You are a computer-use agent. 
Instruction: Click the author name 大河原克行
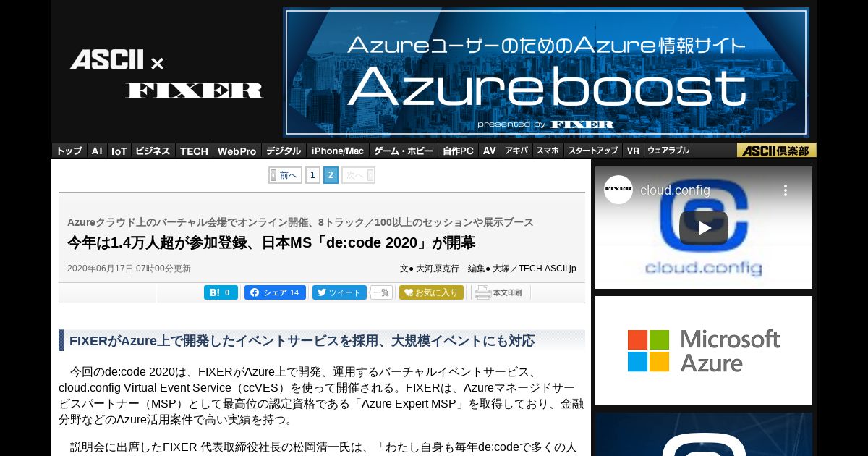437,269
